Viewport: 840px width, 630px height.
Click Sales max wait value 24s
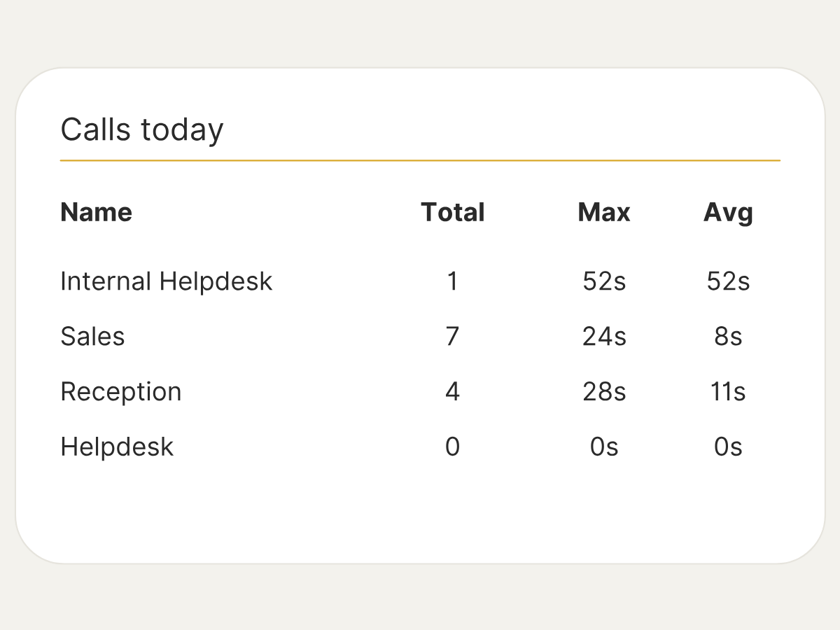click(x=604, y=337)
